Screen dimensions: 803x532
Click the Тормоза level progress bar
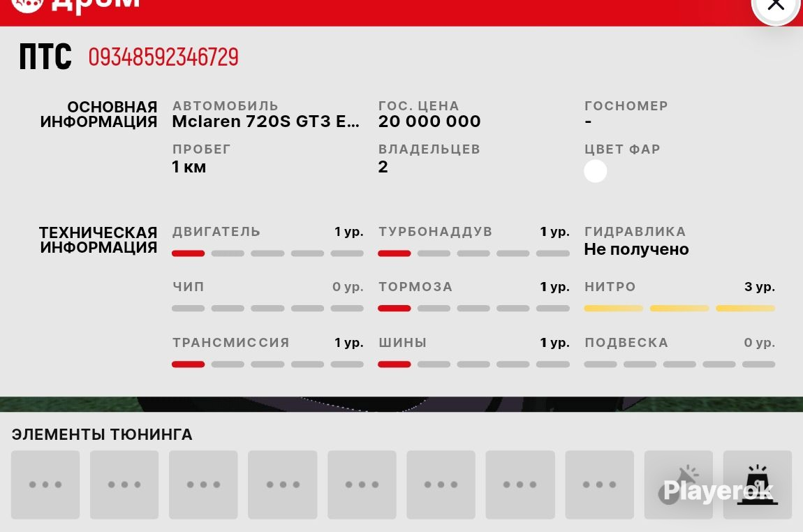click(473, 309)
